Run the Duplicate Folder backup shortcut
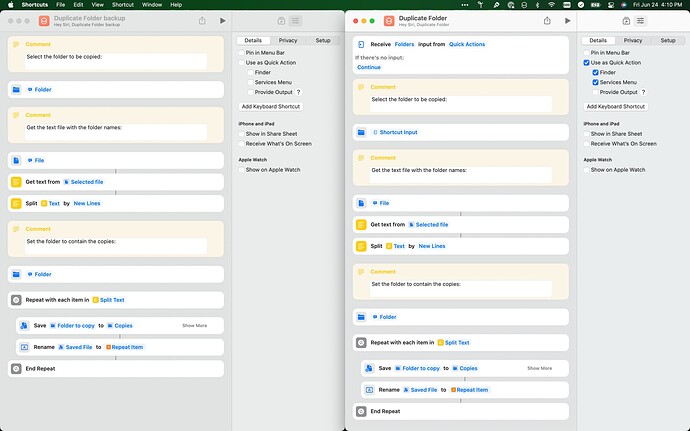The image size is (690, 431). coord(223,21)
